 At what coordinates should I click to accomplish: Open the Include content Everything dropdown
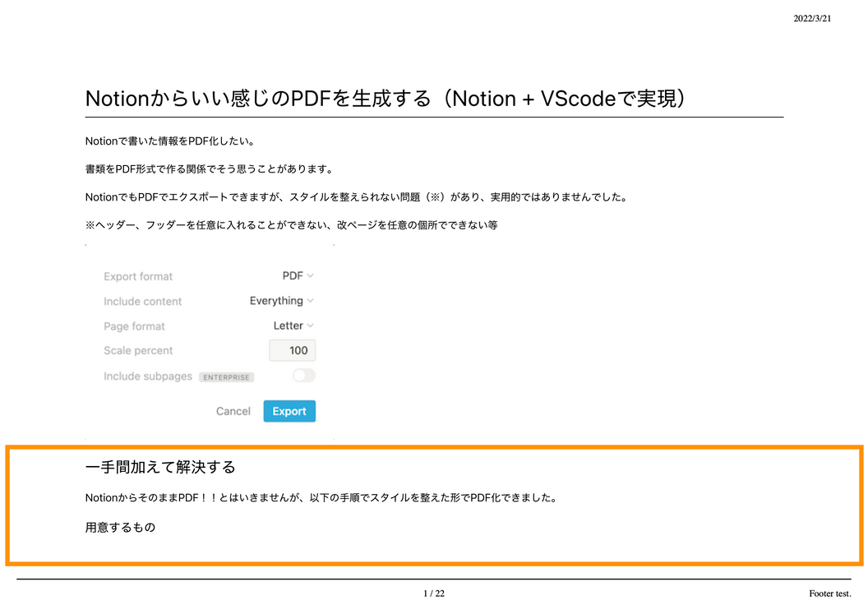click(282, 301)
